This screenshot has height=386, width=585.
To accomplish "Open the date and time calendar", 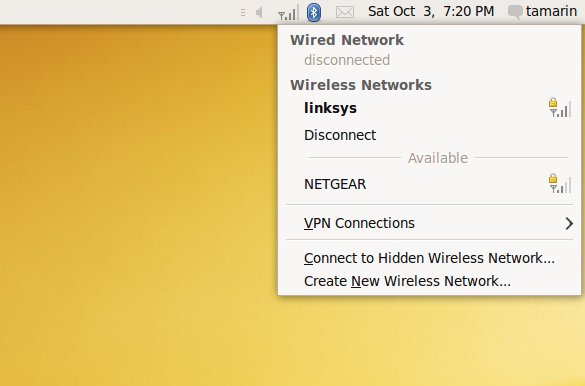I will click(x=431, y=12).
